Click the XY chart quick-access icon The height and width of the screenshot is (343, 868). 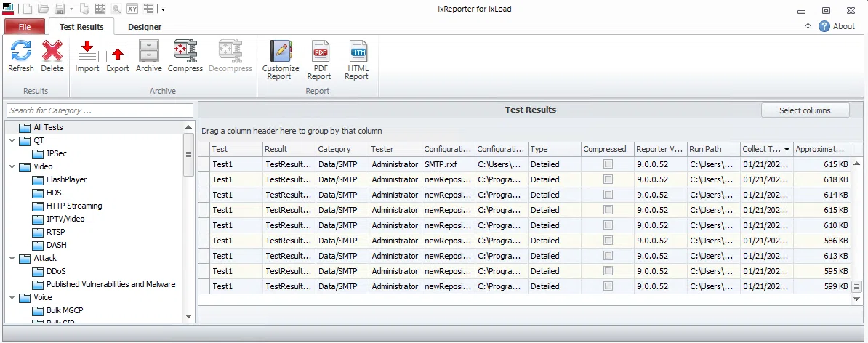click(132, 8)
